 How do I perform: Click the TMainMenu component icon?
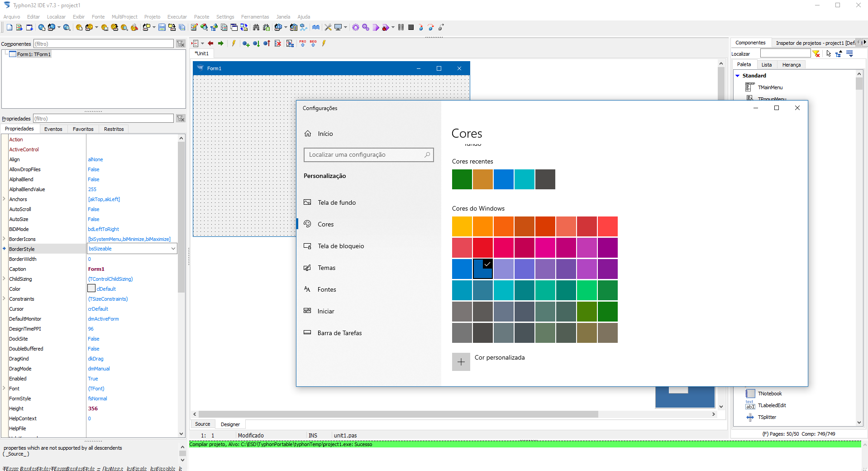tap(750, 87)
